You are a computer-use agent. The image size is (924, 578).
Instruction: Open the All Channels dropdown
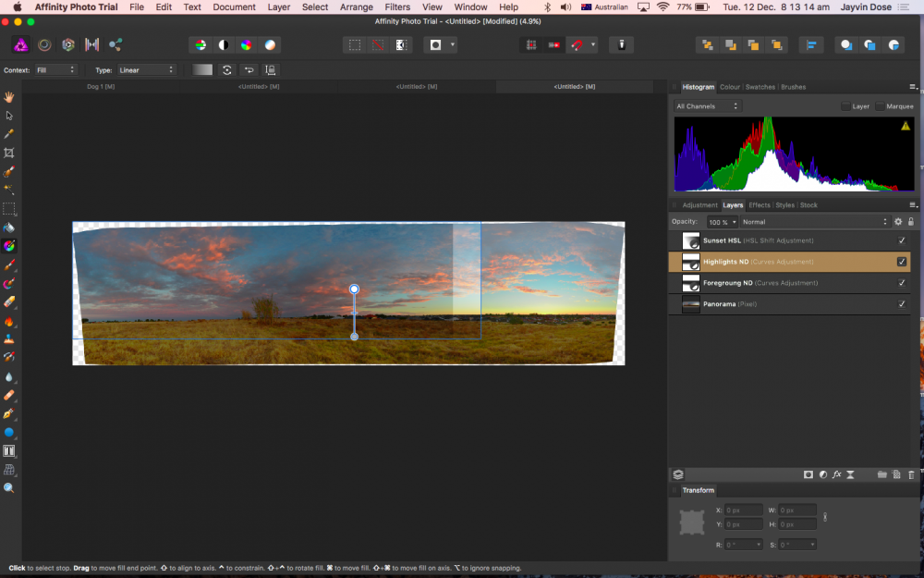point(708,106)
